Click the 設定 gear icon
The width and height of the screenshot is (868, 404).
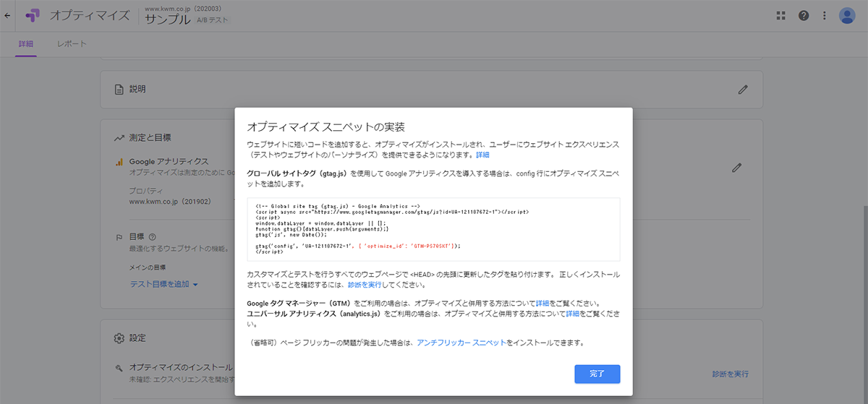[x=119, y=338]
